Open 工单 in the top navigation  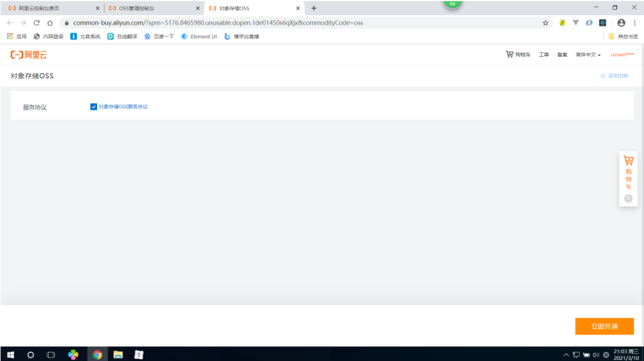tap(544, 54)
